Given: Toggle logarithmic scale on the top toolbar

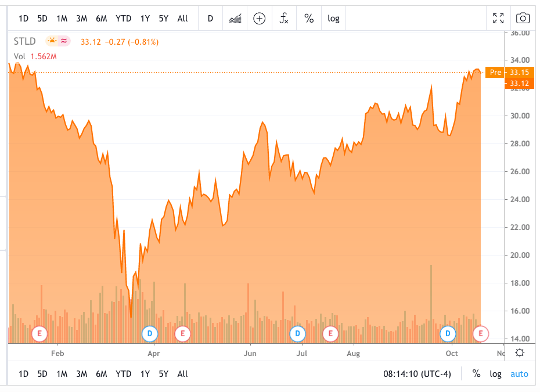Looking at the screenshot, I should (333, 18).
